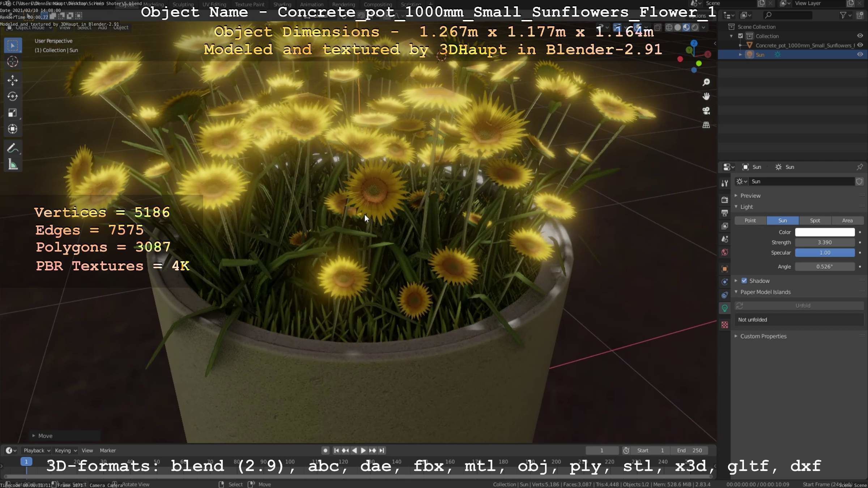Click the Specular value slider

tap(825, 253)
